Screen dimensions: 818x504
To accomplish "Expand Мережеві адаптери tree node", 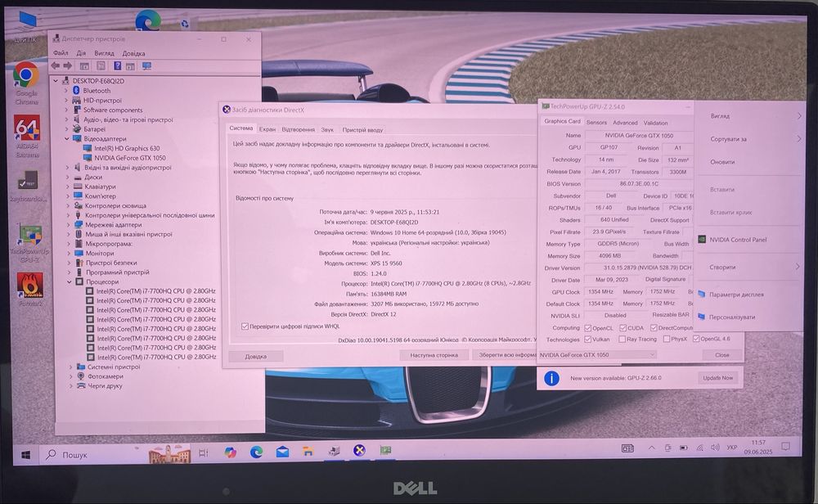I will coord(68,225).
